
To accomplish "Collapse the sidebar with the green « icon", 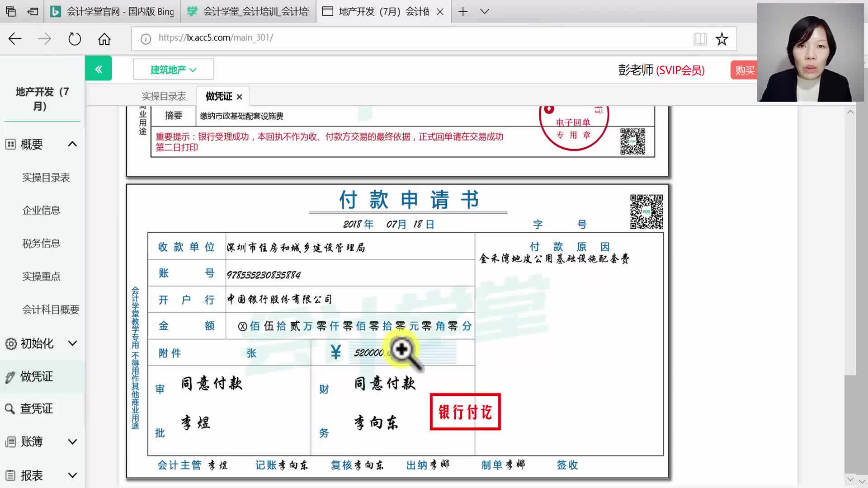I will pyautogui.click(x=99, y=68).
